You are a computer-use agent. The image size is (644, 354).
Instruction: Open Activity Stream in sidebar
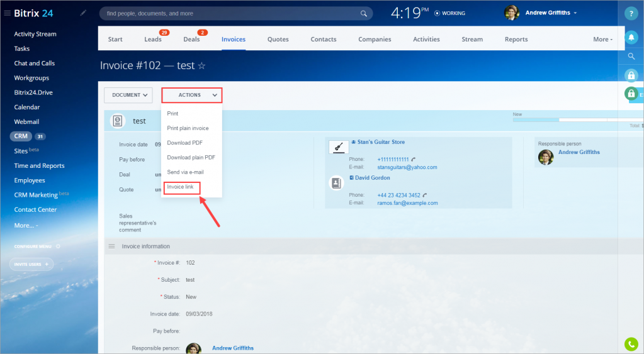click(35, 34)
